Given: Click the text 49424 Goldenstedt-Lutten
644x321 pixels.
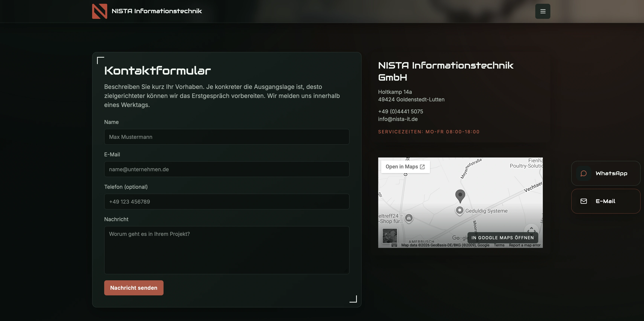Looking at the screenshot, I should (411, 99).
